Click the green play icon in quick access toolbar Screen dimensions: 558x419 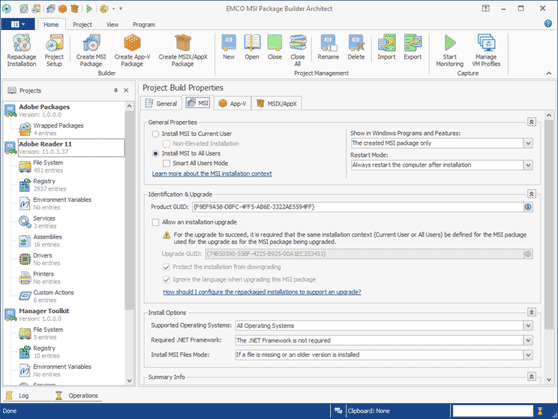pos(89,9)
